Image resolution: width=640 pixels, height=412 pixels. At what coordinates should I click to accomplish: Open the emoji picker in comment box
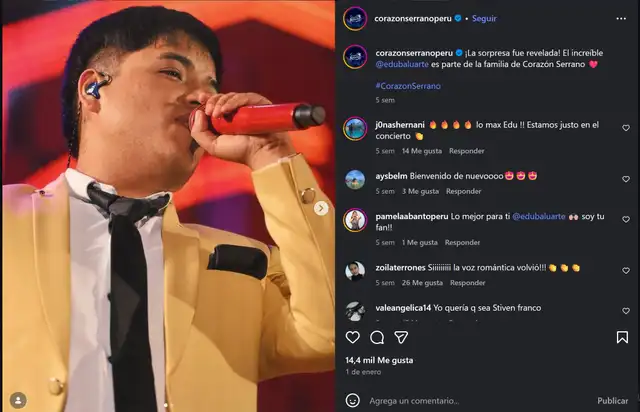[x=352, y=400]
